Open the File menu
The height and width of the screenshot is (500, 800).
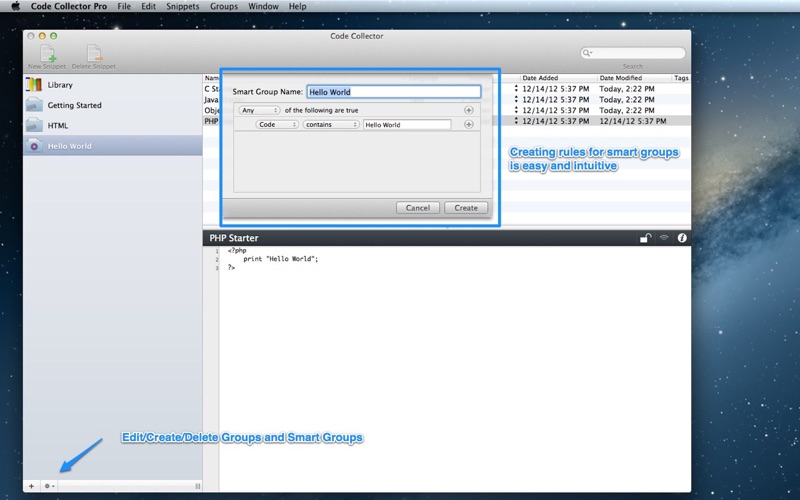tap(124, 6)
